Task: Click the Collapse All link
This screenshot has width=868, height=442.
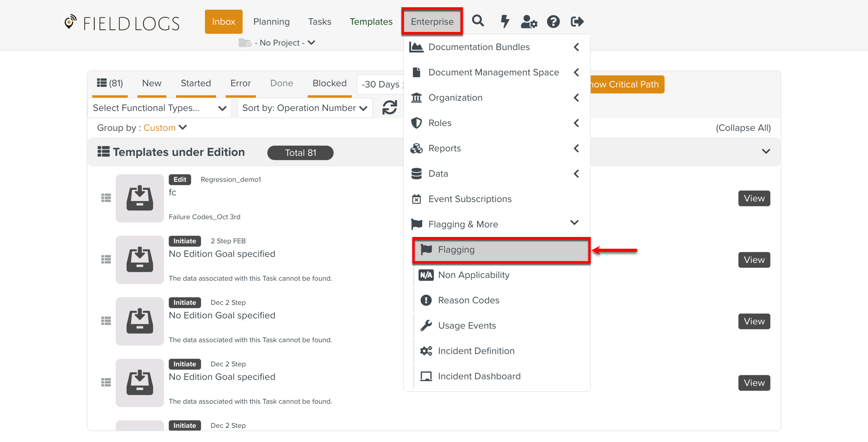Action: point(743,128)
